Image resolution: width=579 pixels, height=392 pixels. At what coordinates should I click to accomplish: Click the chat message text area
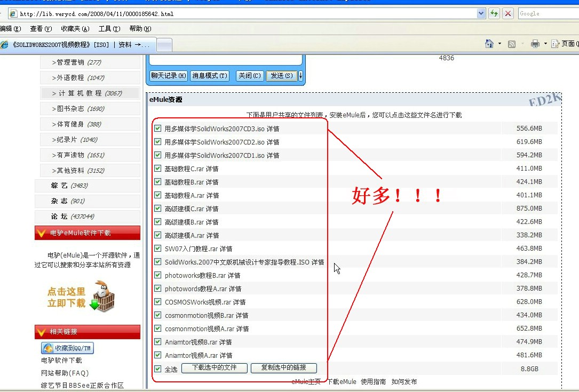(226, 60)
